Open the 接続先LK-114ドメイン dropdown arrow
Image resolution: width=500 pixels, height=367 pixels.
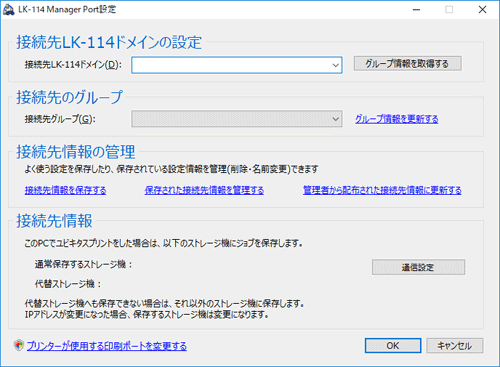tap(336, 65)
